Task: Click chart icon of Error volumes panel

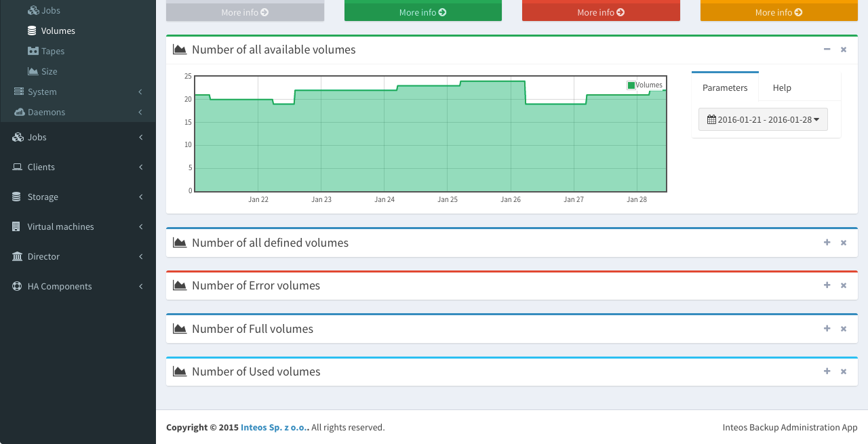Action: pyautogui.click(x=180, y=285)
